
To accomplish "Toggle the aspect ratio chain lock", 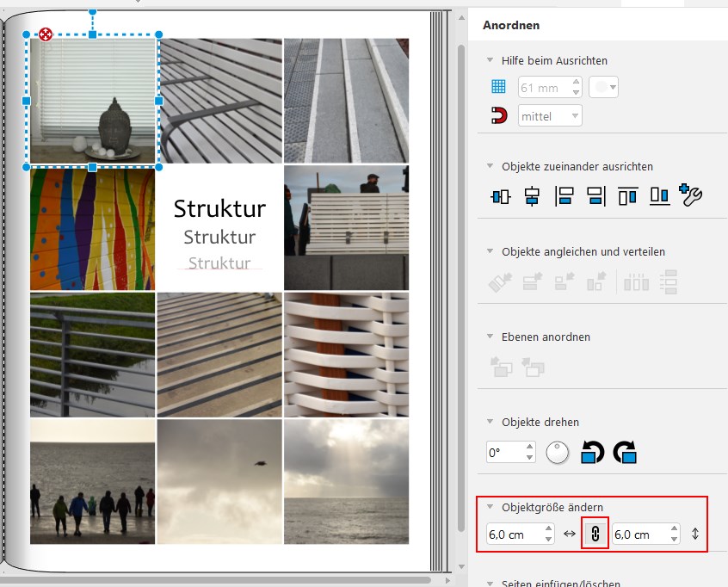I will [x=594, y=534].
